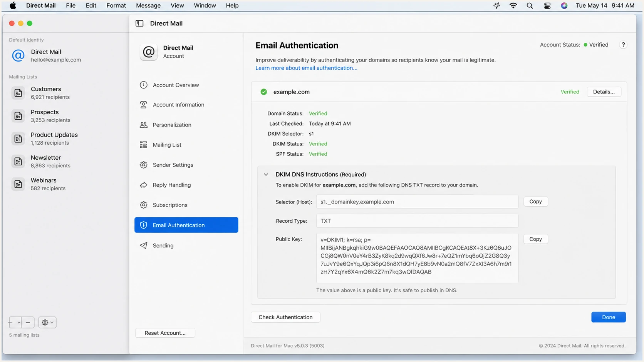Toggle the sidebar icon beside Direct Mail title
The height and width of the screenshot is (362, 644).
coord(139,23)
